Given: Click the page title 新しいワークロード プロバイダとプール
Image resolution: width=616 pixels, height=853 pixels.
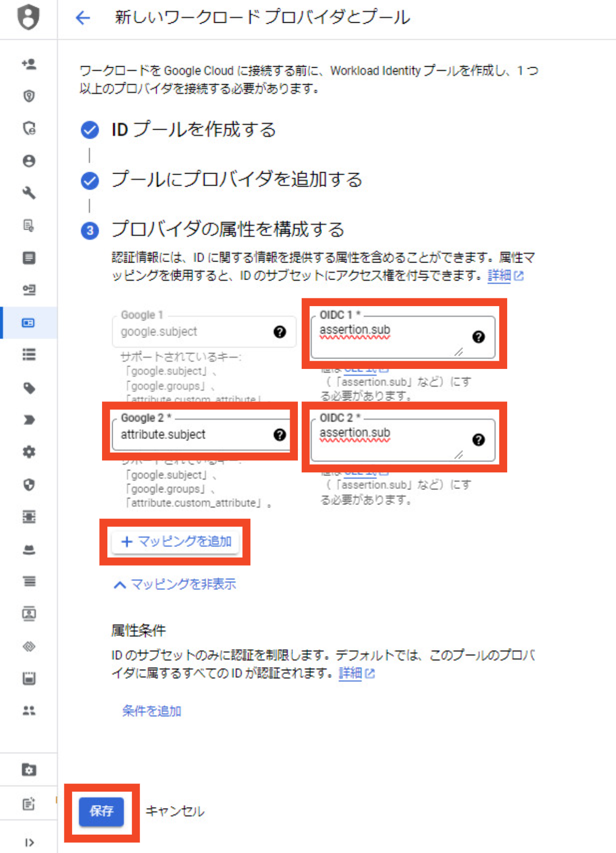Looking at the screenshot, I should pos(263,17).
